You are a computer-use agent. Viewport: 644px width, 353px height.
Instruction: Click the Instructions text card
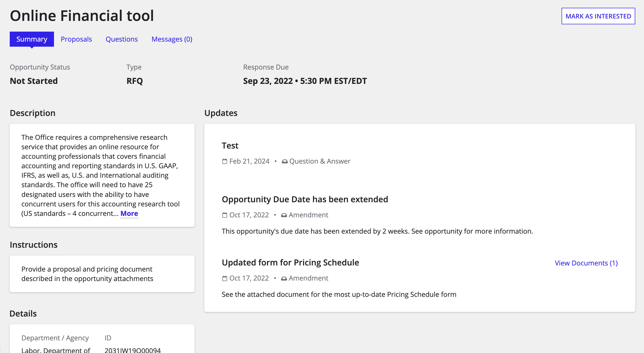tap(102, 274)
